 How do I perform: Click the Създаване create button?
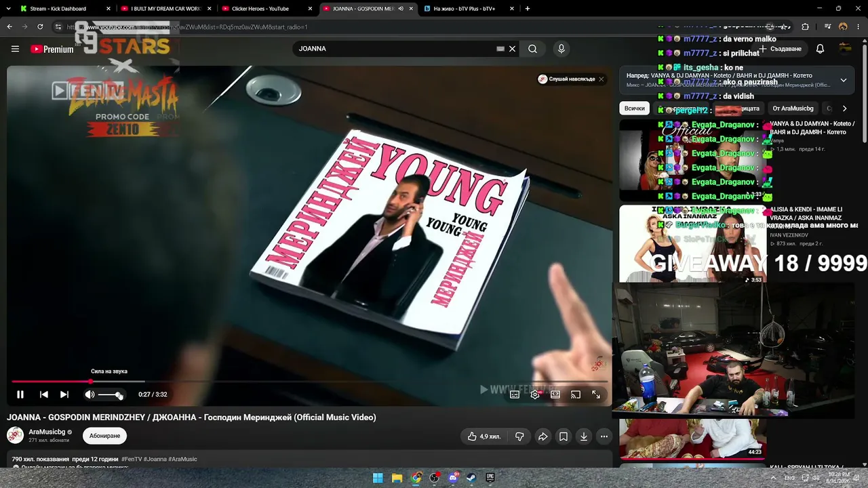pos(781,49)
